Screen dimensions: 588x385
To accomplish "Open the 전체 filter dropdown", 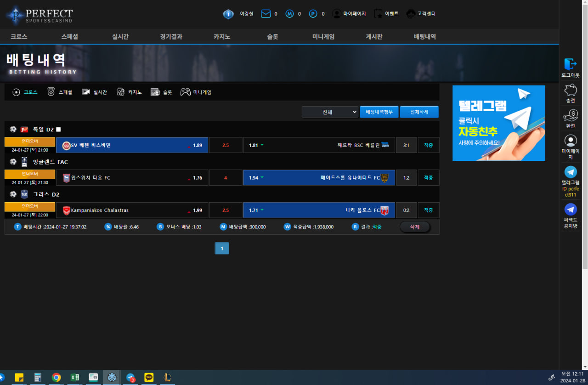I will pyautogui.click(x=330, y=112).
